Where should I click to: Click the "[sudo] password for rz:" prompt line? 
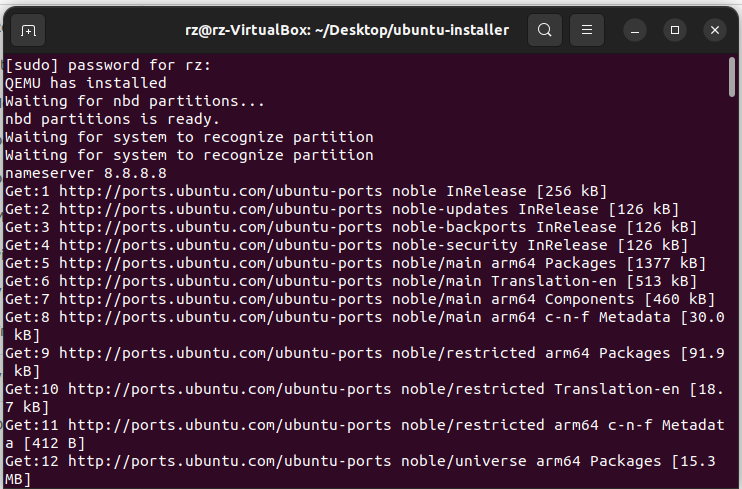click(108, 65)
